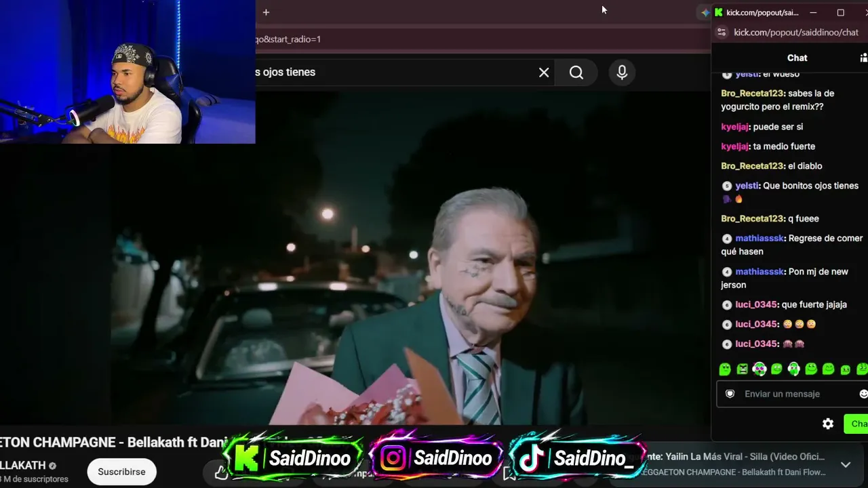The height and width of the screenshot is (488, 868).
Task: Pick the fourth green smirking emote
Action: (776, 369)
